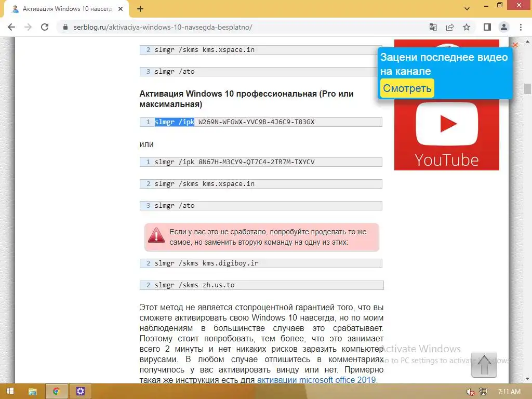Click the W269N-WFGWX product key text
Screen dimensions: 532x399
click(257, 122)
